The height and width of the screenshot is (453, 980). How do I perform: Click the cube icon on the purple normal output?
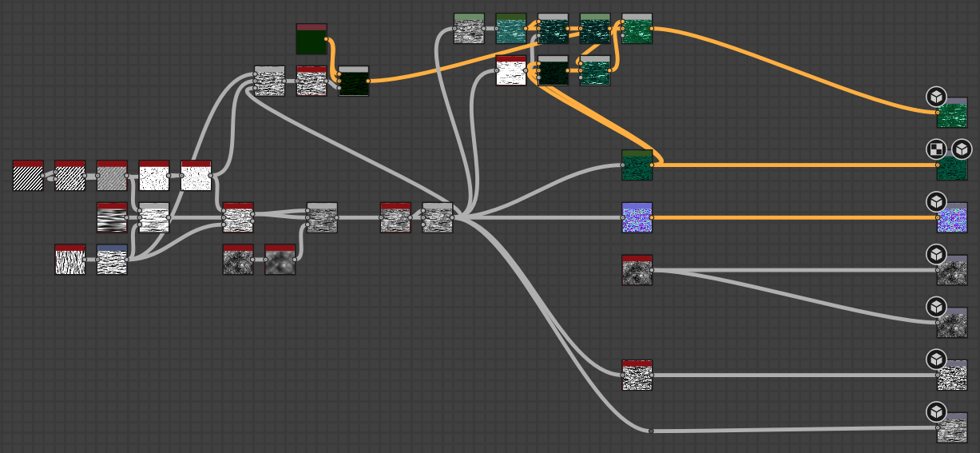936,201
